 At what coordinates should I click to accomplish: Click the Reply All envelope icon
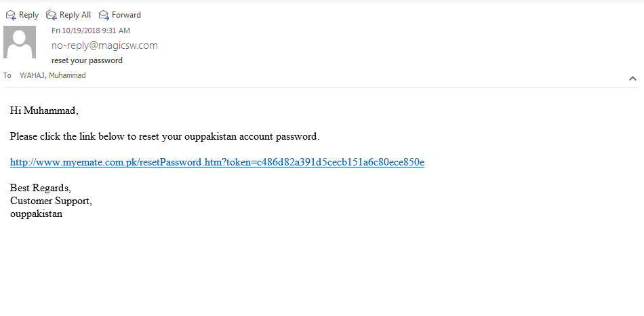(x=52, y=15)
